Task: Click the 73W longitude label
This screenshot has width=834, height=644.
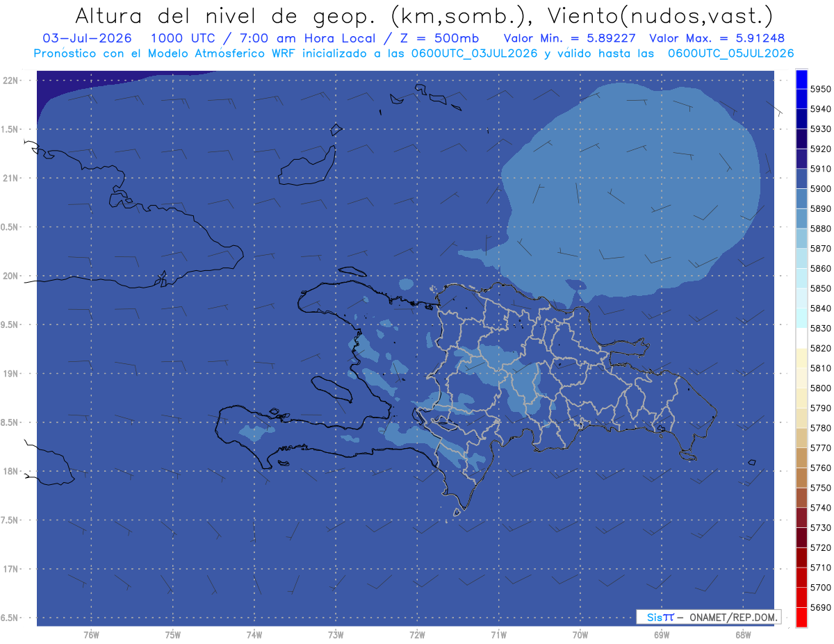Action: [336, 635]
